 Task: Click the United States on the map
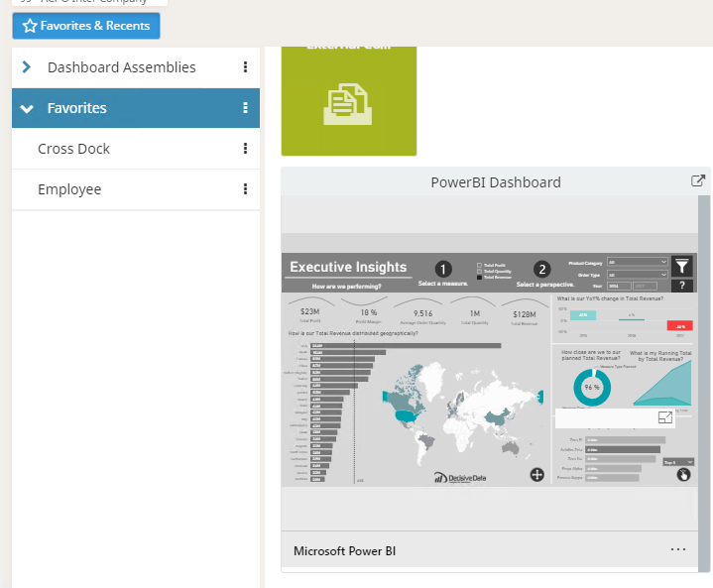coord(408,415)
